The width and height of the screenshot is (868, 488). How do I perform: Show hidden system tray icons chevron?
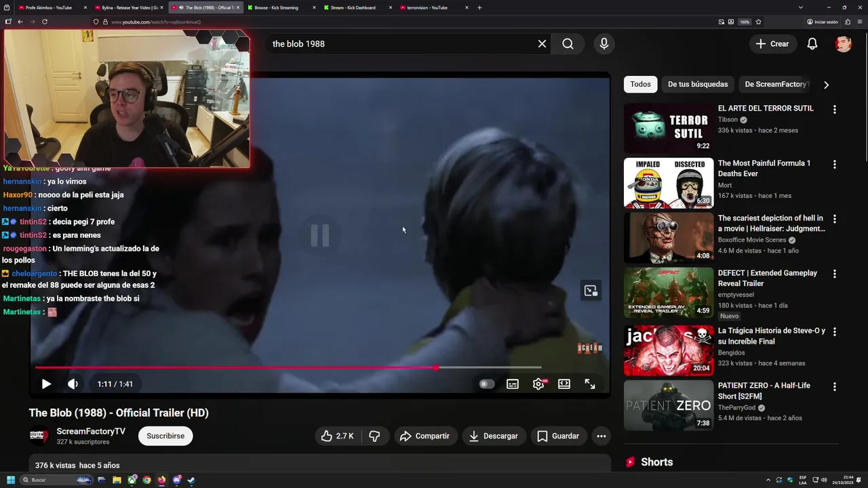click(x=768, y=480)
